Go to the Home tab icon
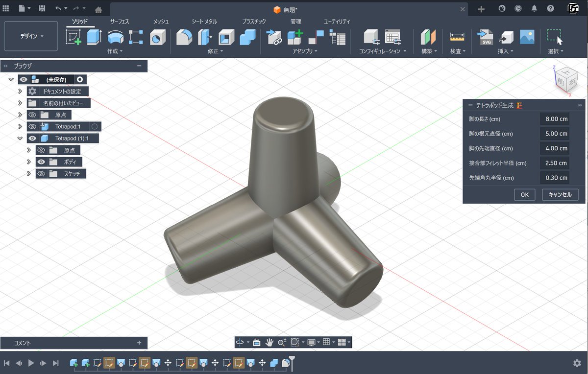This screenshot has height=374, width=588. (x=98, y=9)
